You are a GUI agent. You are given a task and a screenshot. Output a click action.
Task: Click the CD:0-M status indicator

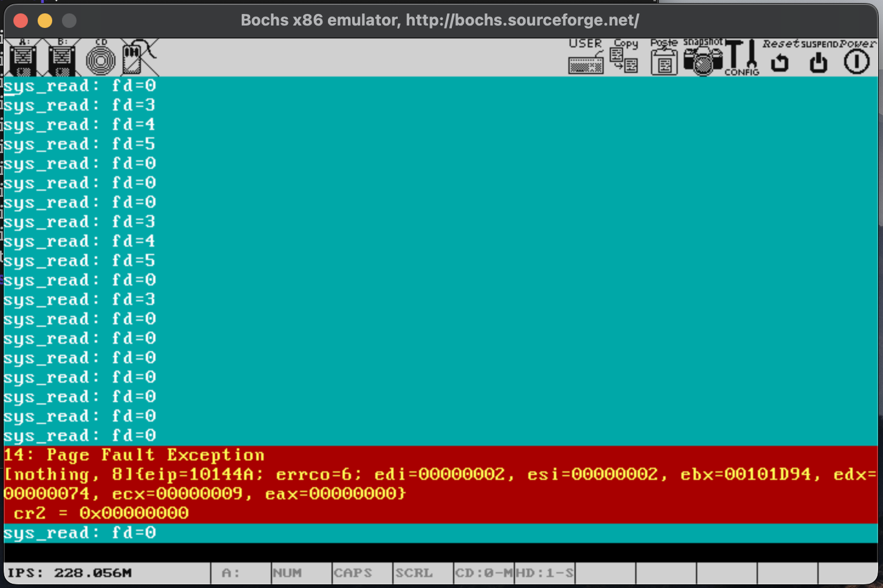point(483,573)
